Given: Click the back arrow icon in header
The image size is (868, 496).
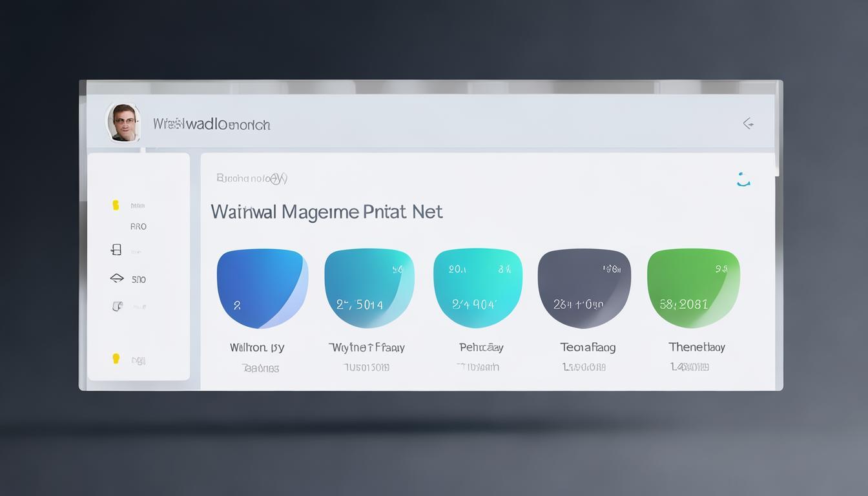Looking at the screenshot, I should (748, 123).
